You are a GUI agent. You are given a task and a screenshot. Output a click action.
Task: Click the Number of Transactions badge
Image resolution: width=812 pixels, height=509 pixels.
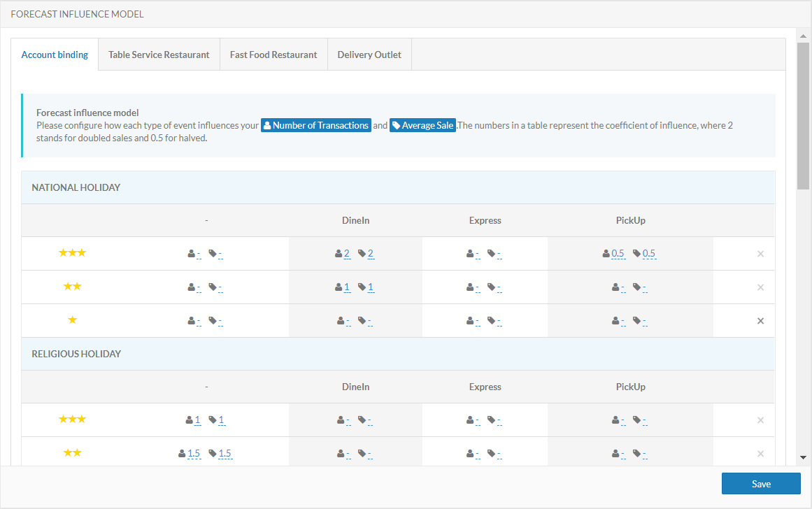316,126
